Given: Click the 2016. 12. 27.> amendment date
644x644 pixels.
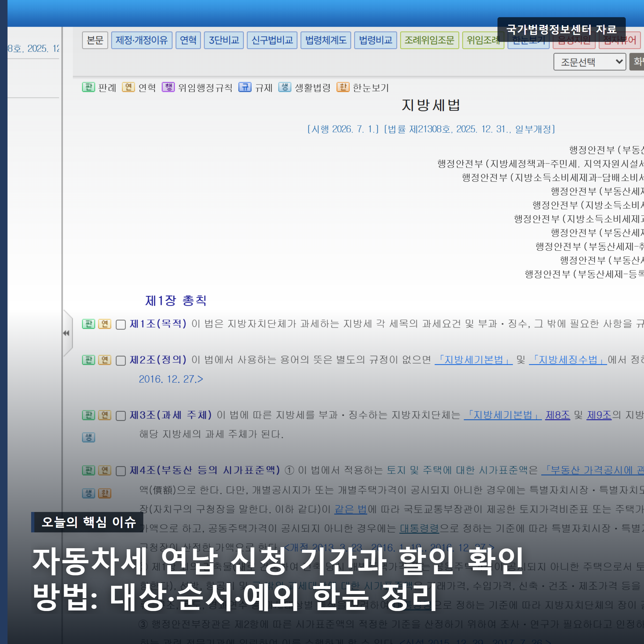Looking at the screenshot, I should [x=171, y=379].
